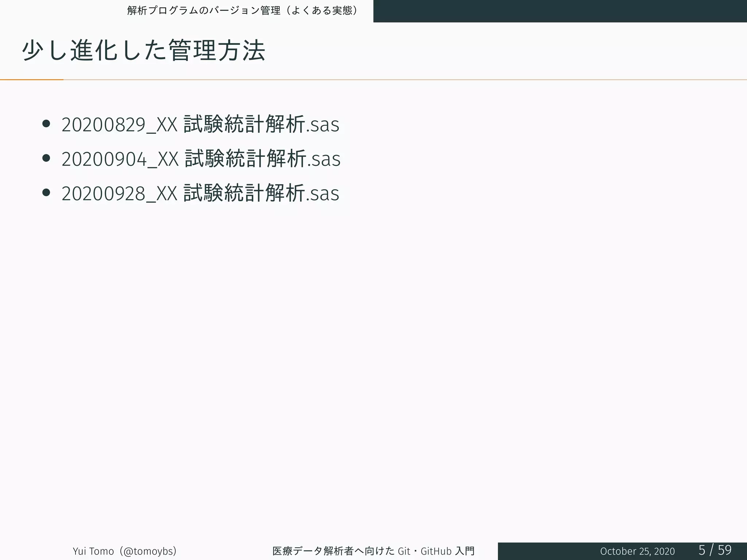
Task: Click the number 59 in the page counter
Action: pyautogui.click(x=724, y=550)
